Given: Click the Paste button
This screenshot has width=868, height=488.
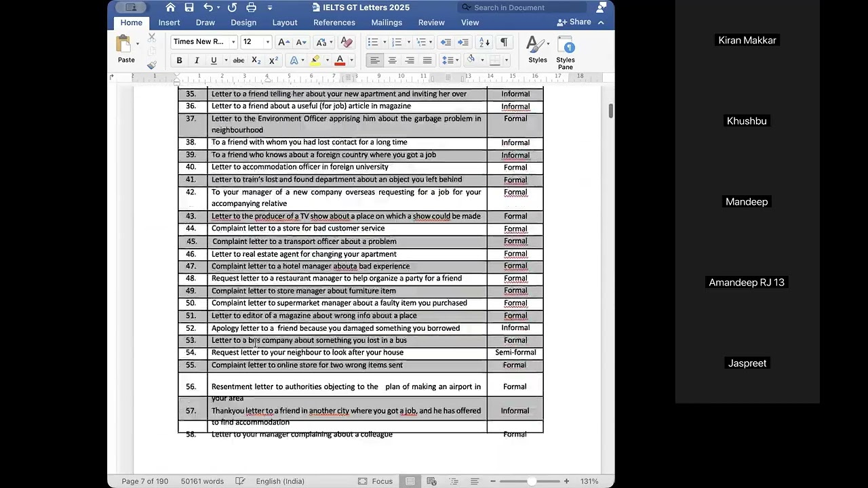Looking at the screenshot, I should click(125, 49).
